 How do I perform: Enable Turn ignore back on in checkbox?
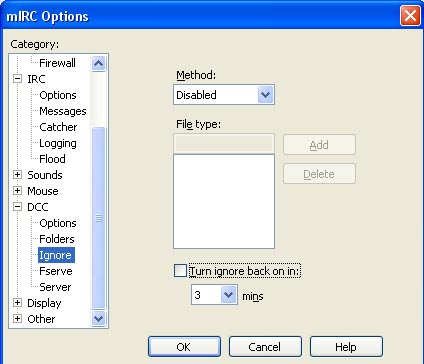(x=180, y=271)
